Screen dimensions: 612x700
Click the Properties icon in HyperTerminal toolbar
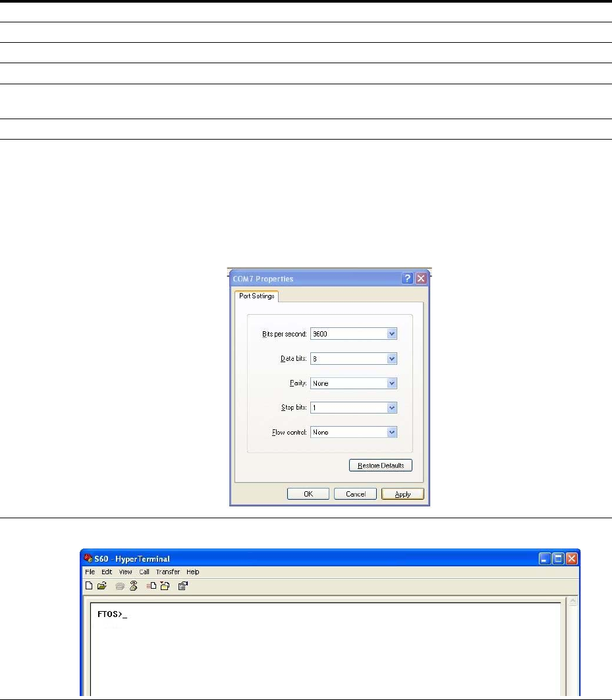pyautogui.click(x=182, y=585)
